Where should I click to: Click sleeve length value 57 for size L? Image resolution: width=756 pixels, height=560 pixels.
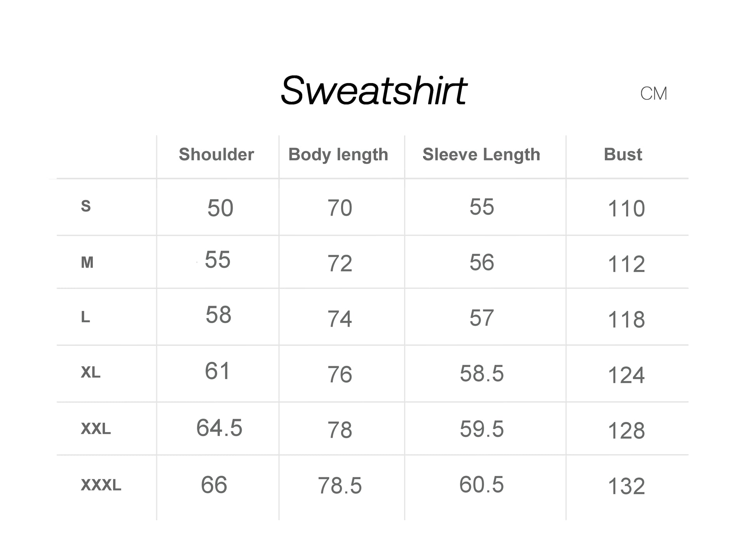tap(482, 318)
